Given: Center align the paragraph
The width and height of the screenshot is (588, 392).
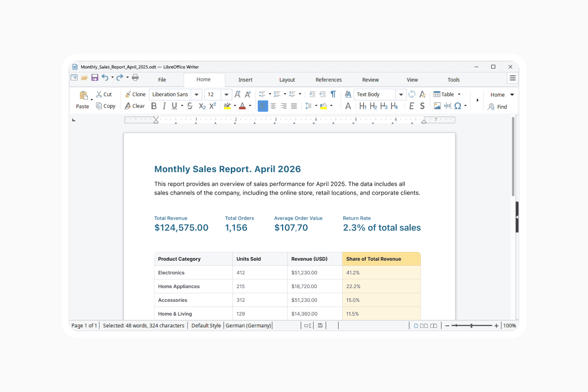Looking at the screenshot, I should [273, 106].
